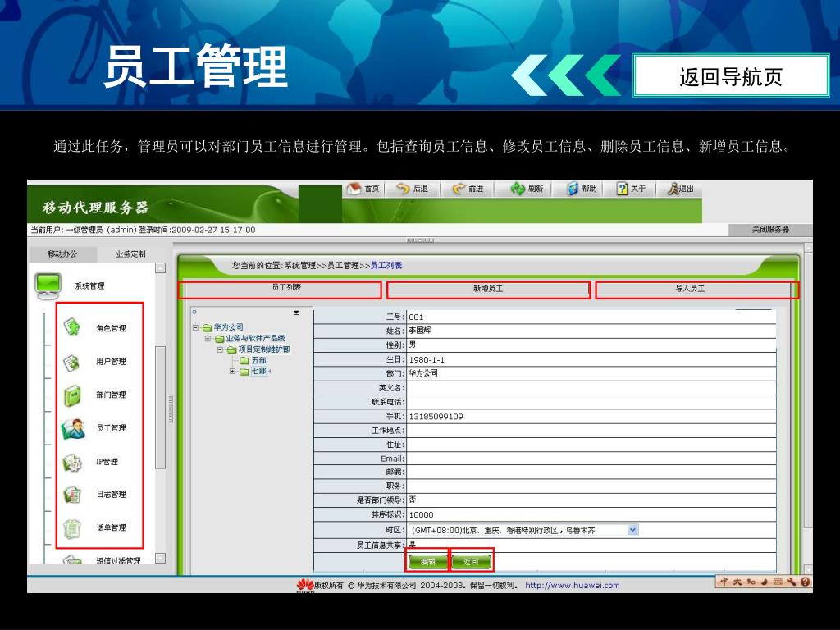Open 帮助 help book icon
The height and width of the screenshot is (630, 840).
(x=573, y=189)
